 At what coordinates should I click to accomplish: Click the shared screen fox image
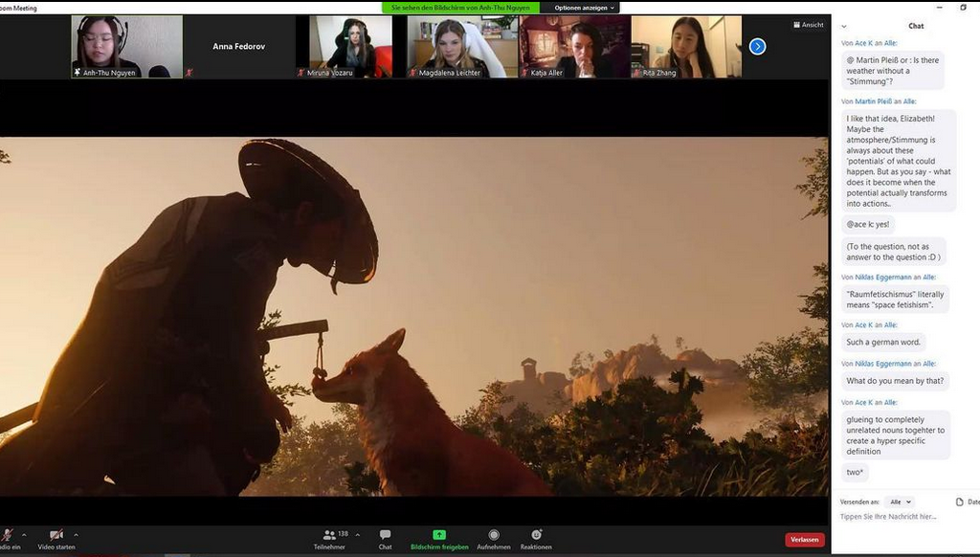414,317
